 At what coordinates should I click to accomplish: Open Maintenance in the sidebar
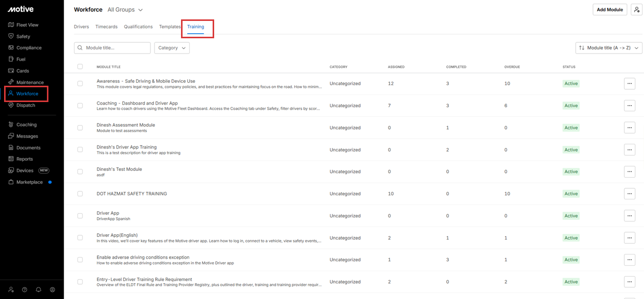(30, 82)
